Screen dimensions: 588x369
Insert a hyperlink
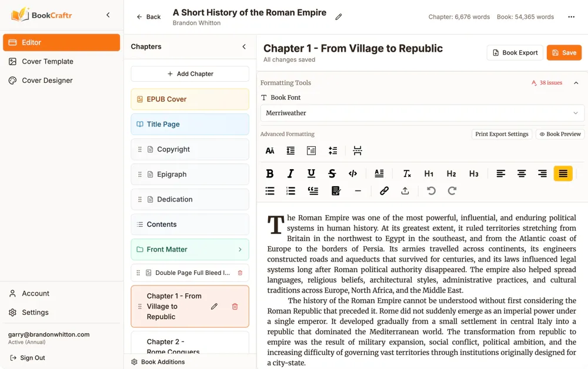[384, 191]
